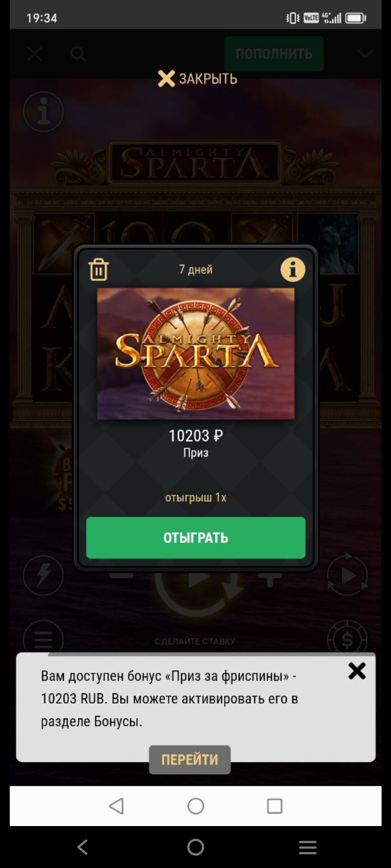The height and width of the screenshot is (868, 391).
Task: Tap the game info icon at top left
Action: click(43, 111)
